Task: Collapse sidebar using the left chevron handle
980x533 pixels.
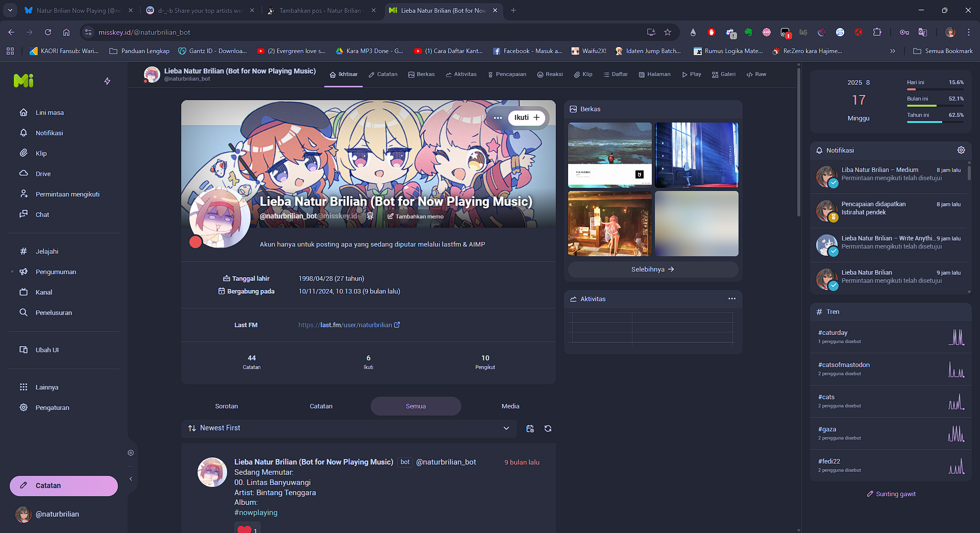Action: pyautogui.click(x=131, y=479)
